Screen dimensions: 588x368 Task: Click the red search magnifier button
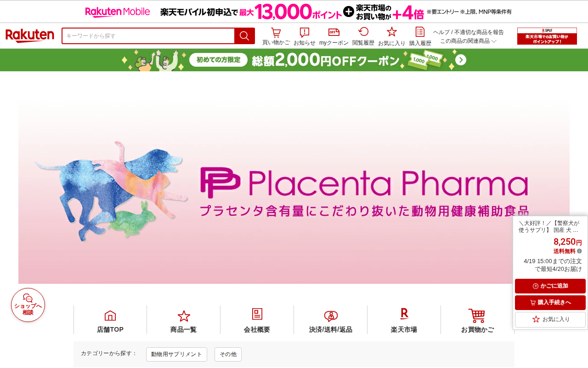pos(244,36)
